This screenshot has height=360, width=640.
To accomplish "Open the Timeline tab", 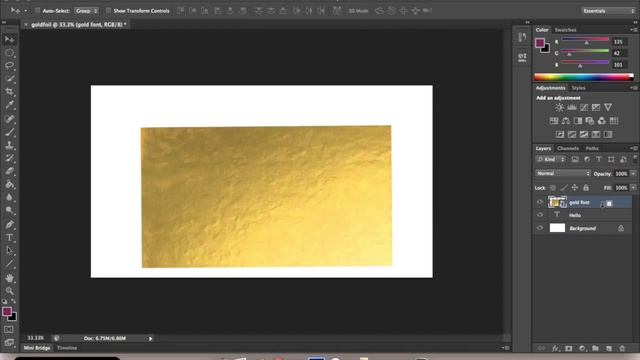I will 67,348.
